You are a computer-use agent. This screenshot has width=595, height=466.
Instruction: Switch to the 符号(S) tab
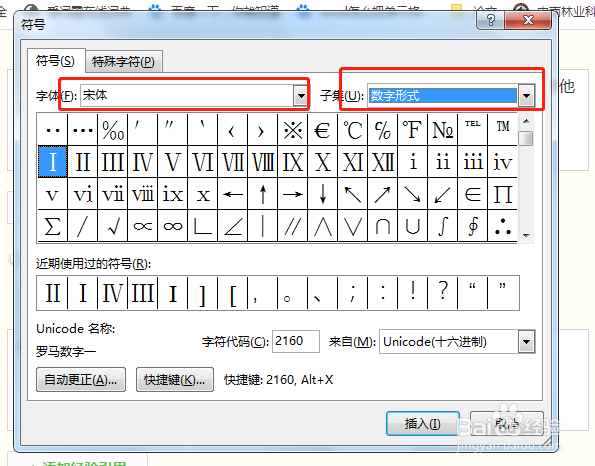click(x=55, y=61)
